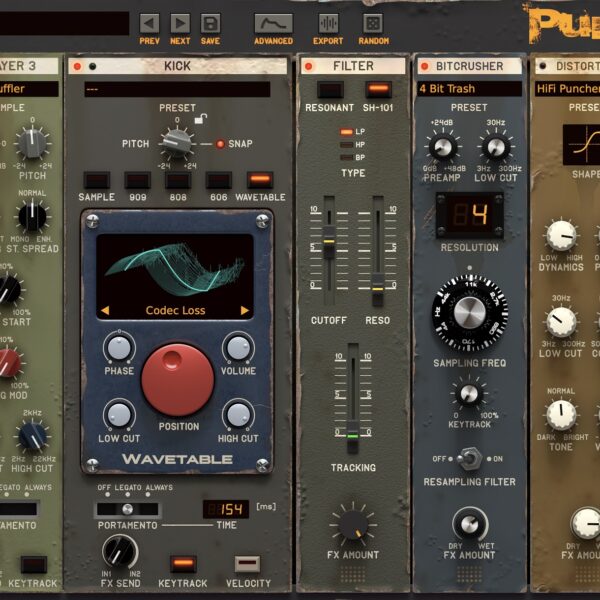Click the Filter FX AMOUNT knob
The height and width of the screenshot is (600, 600).
[353, 525]
